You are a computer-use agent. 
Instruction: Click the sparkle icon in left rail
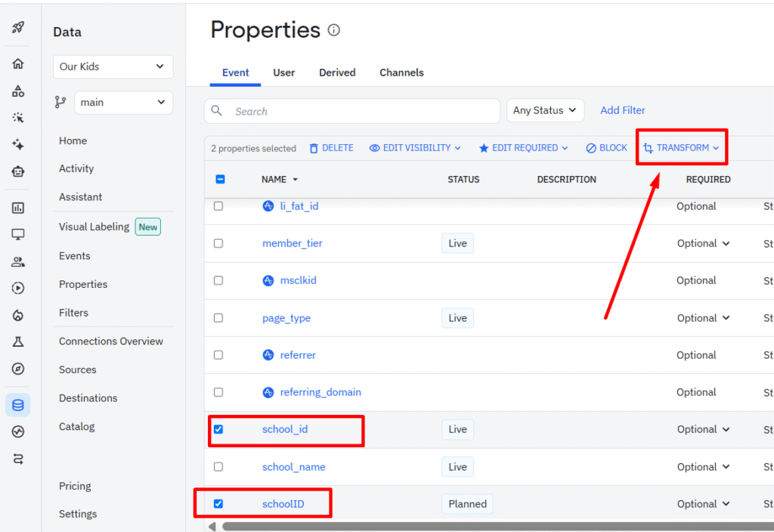(x=18, y=144)
